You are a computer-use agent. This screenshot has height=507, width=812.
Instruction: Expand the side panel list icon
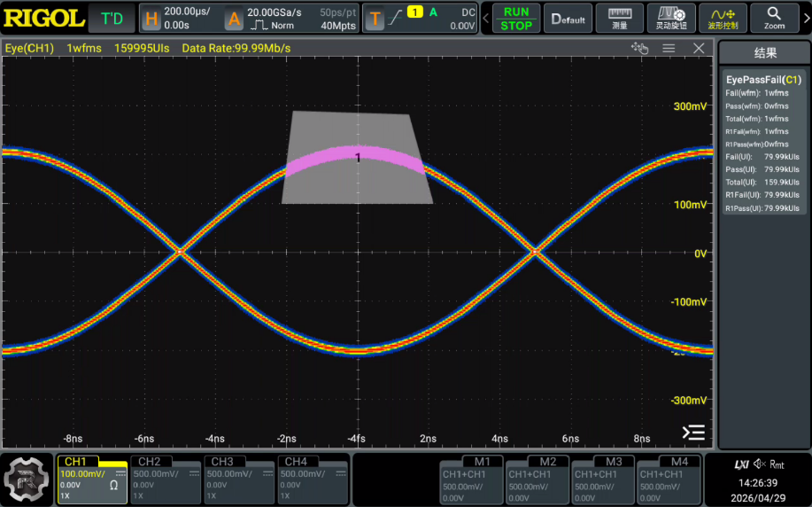click(693, 433)
